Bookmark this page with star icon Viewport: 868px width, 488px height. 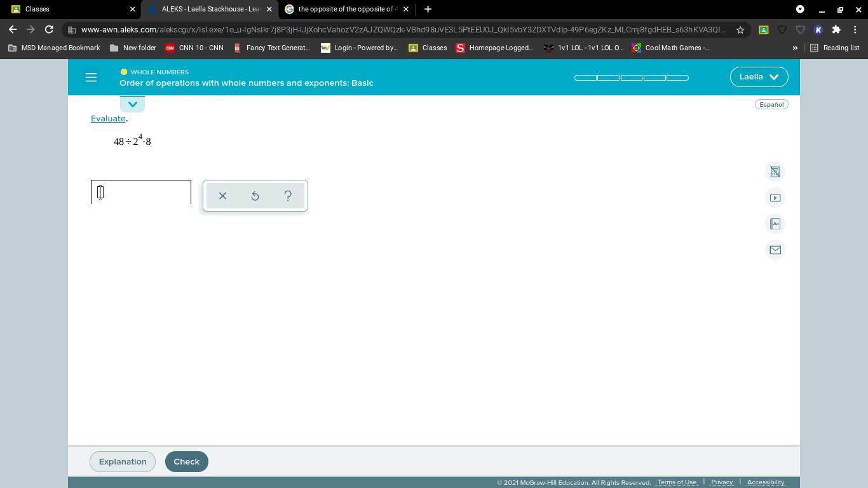pyautogui.click(x=740, y=30)
